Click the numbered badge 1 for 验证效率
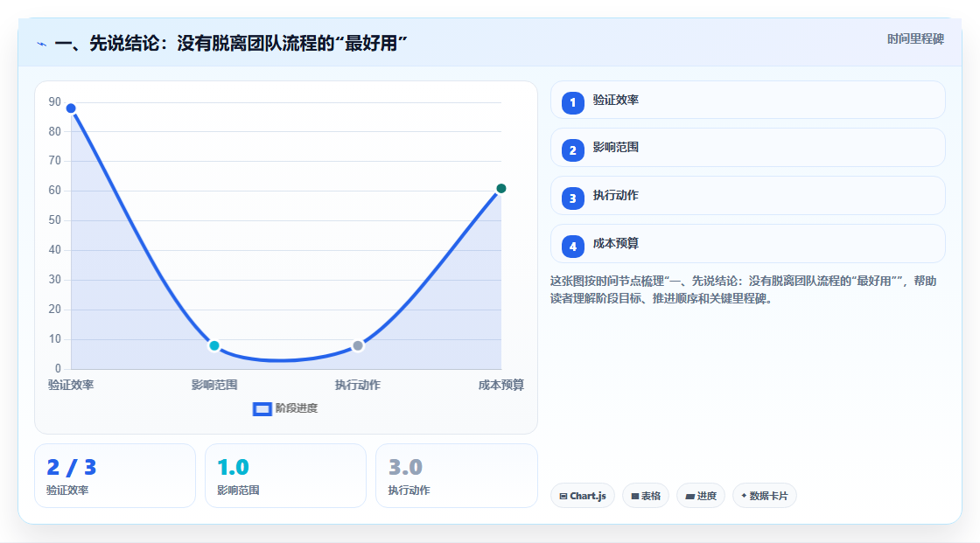Viewport: 980px width, 543px height. tap(572, 102)
